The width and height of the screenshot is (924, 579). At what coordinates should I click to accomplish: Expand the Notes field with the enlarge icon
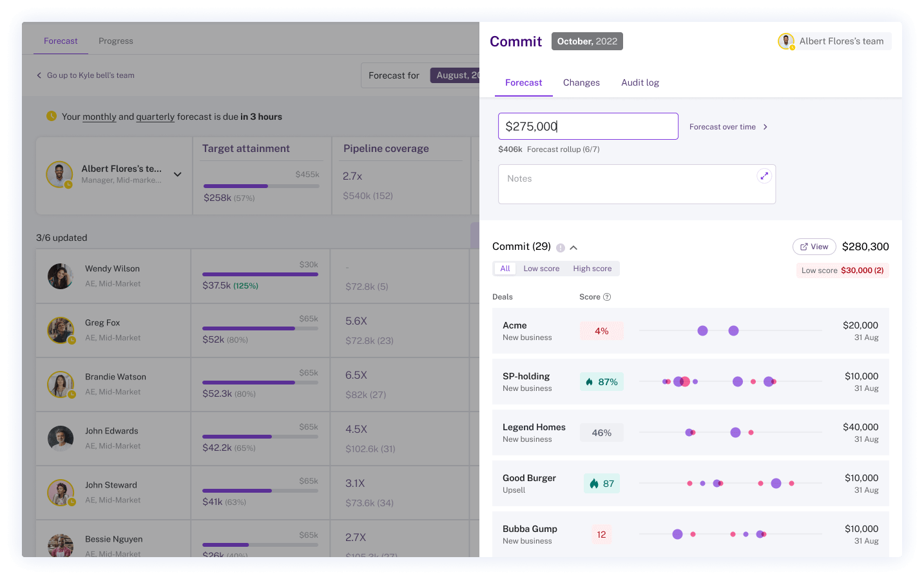click(x=764, y=175)
